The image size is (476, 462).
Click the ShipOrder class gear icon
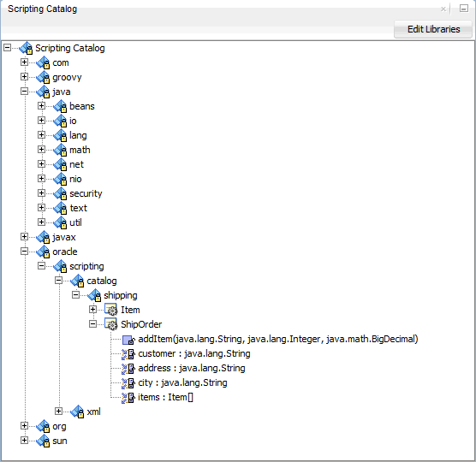(110, 324)
